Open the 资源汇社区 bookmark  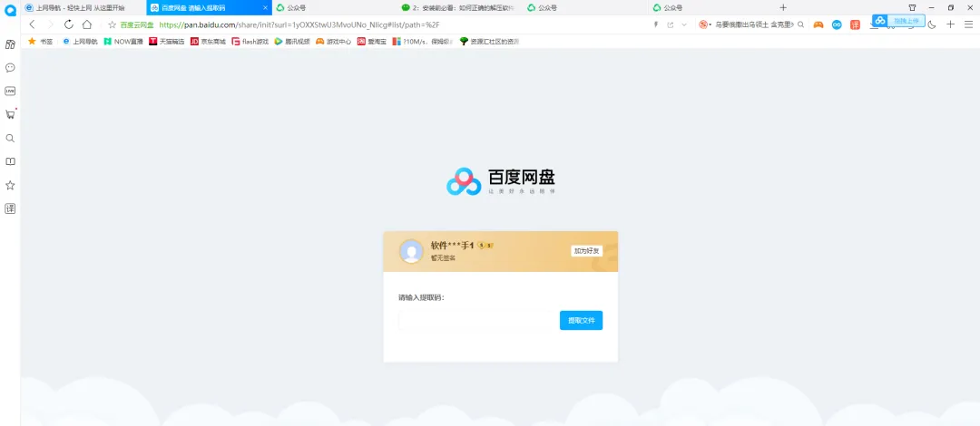489,41
